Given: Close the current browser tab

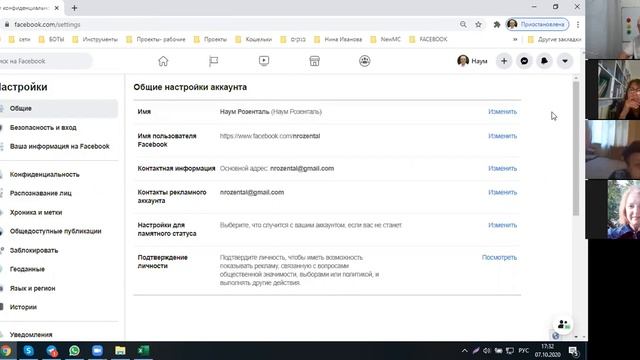Looking at the screenshot, I should click(x=57, y=8).
